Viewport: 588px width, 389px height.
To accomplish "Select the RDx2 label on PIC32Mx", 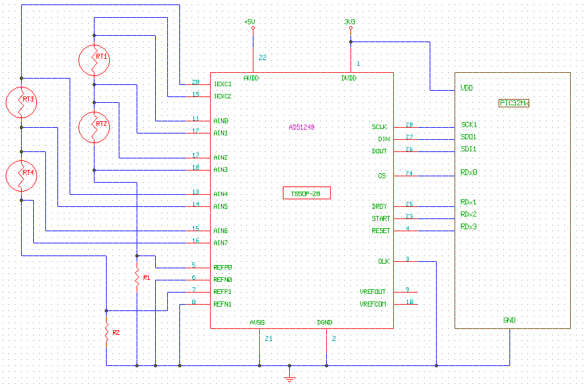I will pyautogui.click(x=469, y=215).
